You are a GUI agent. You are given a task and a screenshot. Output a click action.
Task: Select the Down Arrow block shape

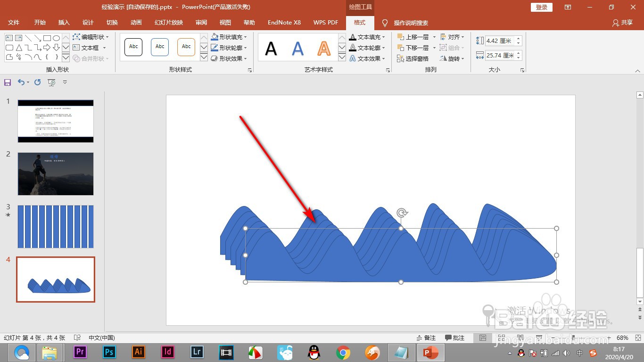57,48
